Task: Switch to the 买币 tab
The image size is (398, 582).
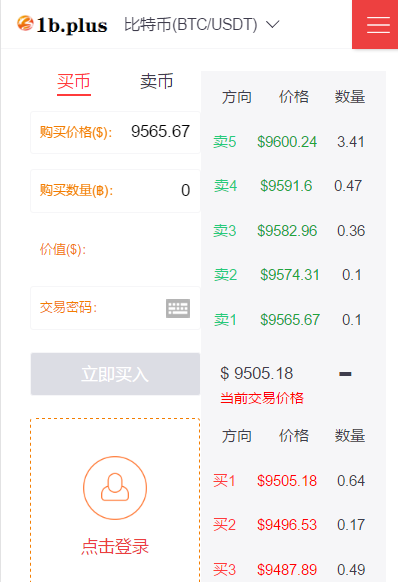Action: 74,82
